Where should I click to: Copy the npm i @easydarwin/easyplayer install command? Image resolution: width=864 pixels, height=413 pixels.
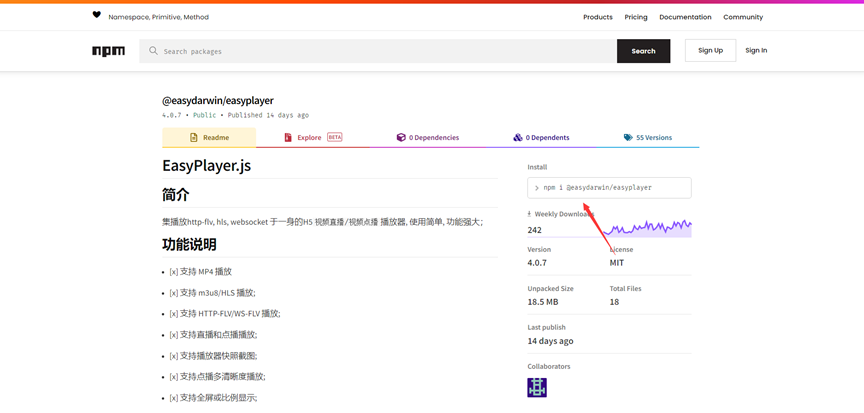point(609,188)
